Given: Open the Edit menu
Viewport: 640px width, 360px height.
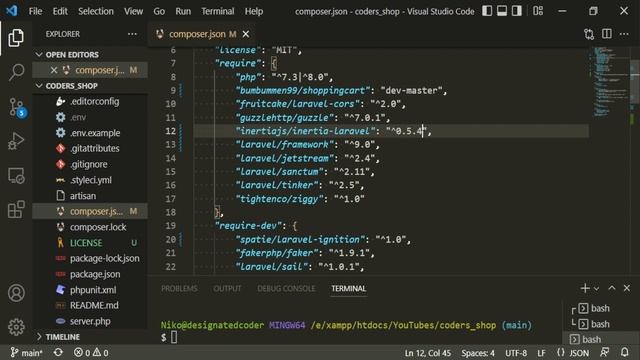Looking at the screenshot, I should pyautogui.click(x=60, y=11).
